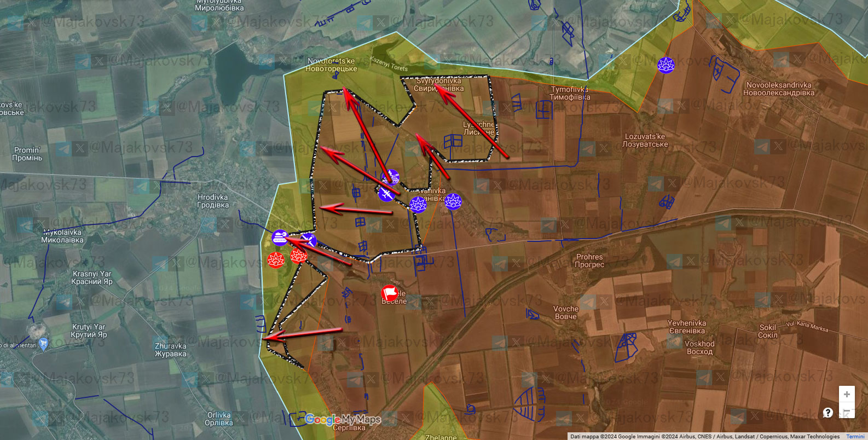Click the Hrodivka town label

pos(213,201)
